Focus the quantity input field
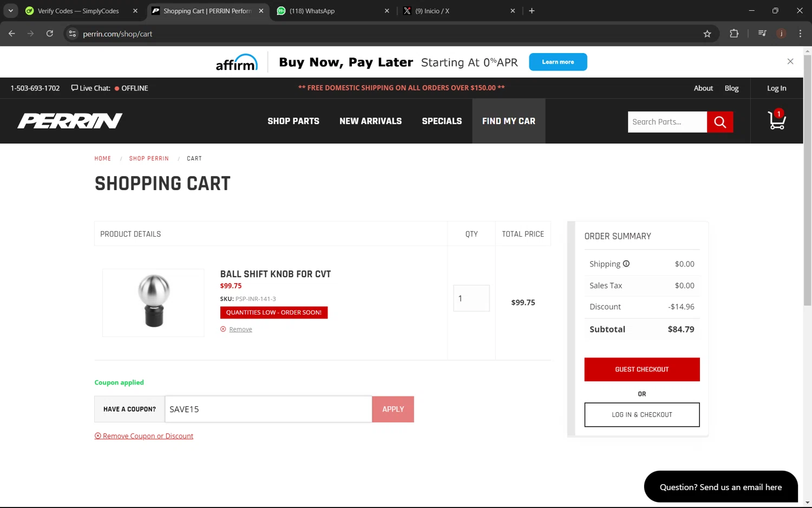The height and width of the screenshot is (508, 812). pyautogui.click(x=471, y=298)
